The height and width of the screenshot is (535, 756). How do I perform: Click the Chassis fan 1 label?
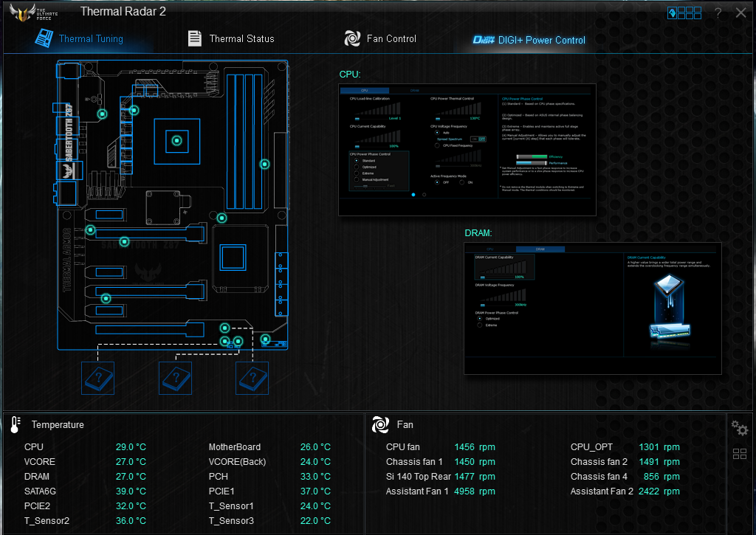click(414, 462)
